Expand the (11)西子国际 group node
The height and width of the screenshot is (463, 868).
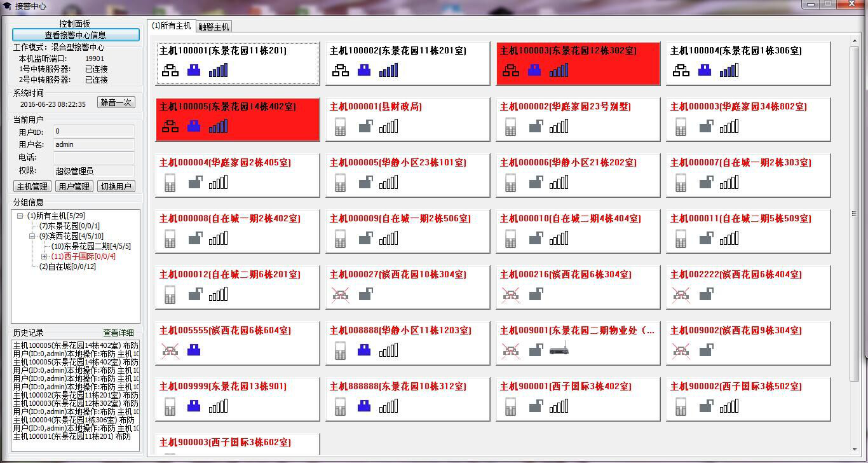coord(44,257)
